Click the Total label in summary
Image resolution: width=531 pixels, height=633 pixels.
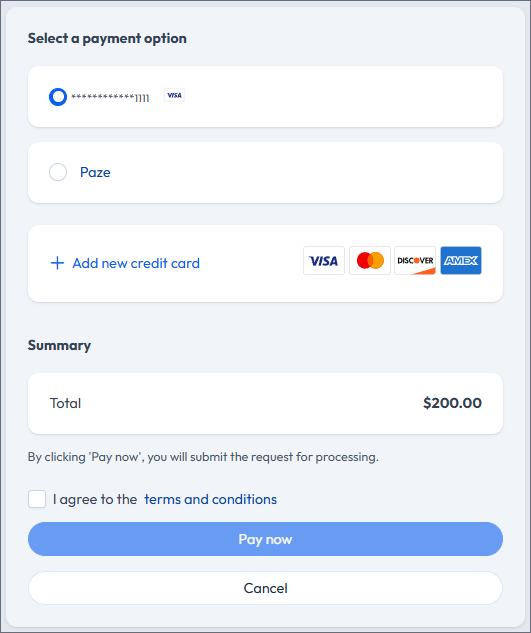[65, 403]
